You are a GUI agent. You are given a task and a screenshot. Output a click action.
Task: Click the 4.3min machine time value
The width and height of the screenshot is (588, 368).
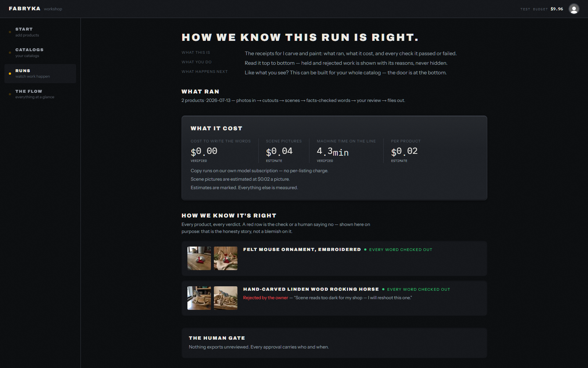coord(333,151)
